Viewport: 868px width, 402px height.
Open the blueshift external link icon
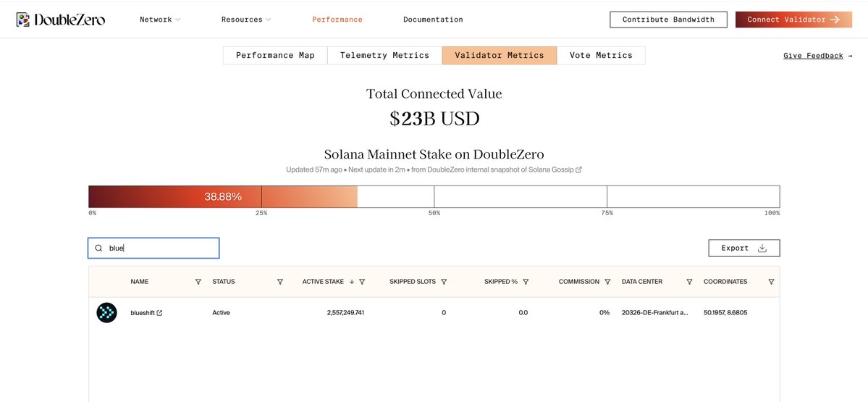[160, 313]
